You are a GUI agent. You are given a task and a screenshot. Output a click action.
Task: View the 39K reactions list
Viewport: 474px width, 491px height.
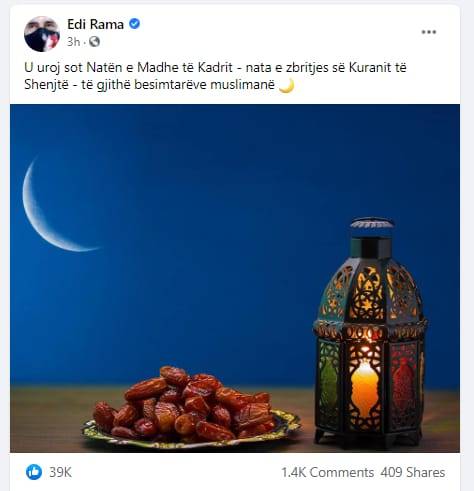(x=60, y=472)
